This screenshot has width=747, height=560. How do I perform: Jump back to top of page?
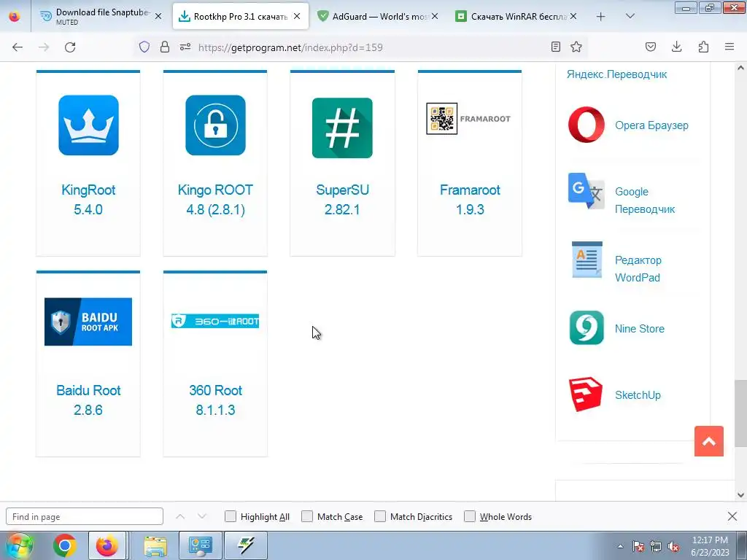(x=709, y=441)
